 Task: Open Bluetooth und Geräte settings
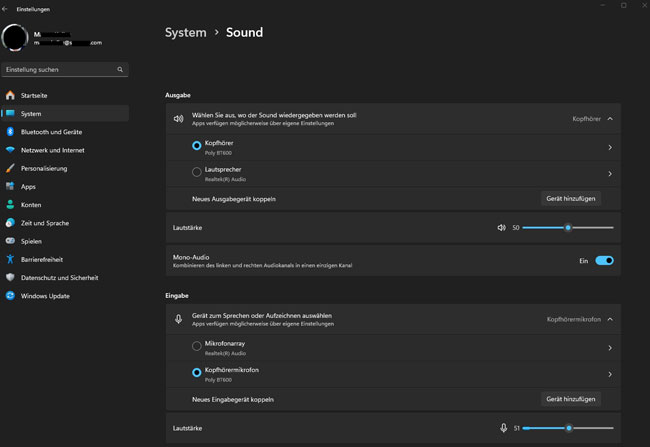tap(51, 132)
